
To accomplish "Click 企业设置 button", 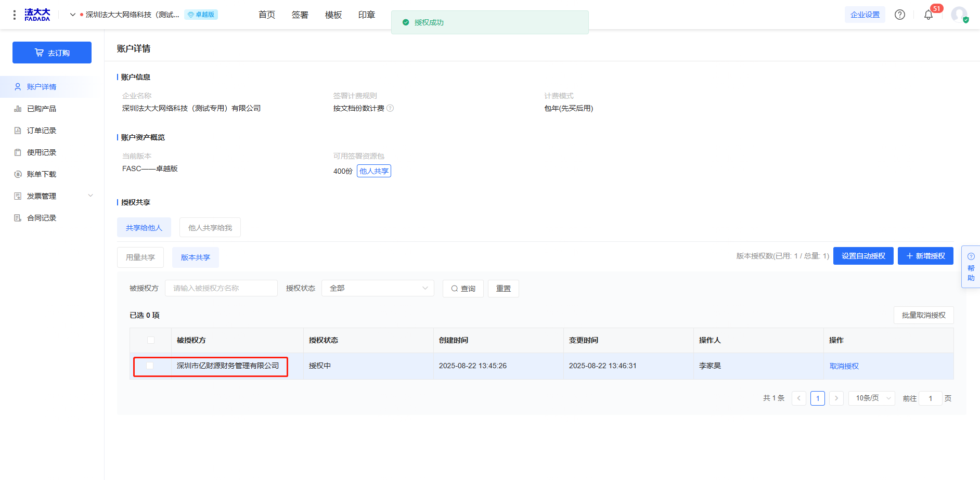I will click(865, 15).
